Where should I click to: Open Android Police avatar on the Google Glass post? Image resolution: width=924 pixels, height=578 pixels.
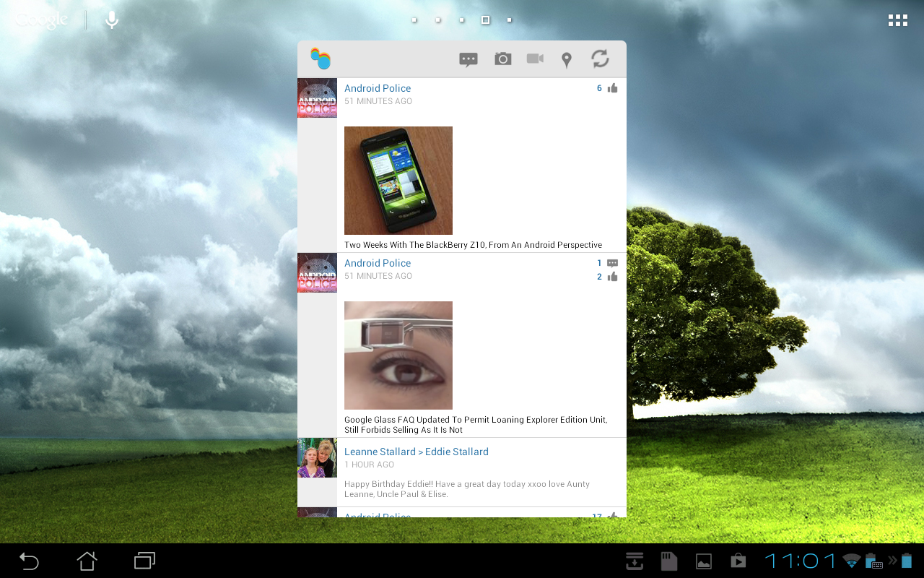coord(317,272)
